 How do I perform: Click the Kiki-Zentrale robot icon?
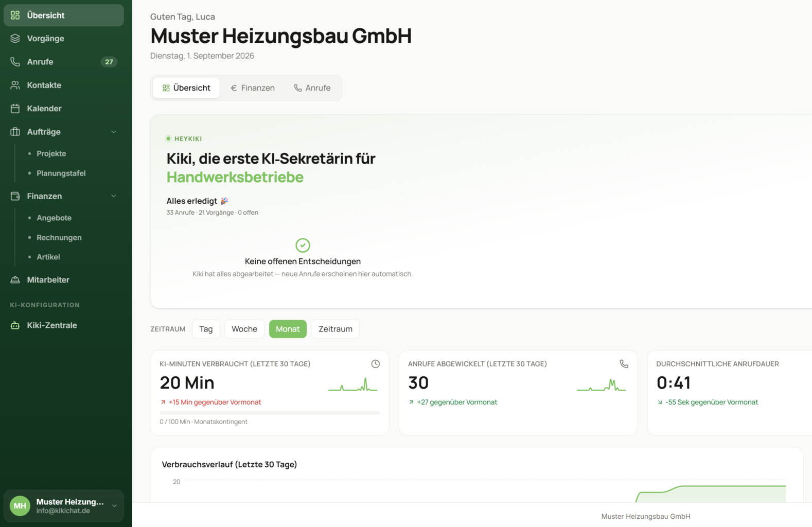point(15,325)
